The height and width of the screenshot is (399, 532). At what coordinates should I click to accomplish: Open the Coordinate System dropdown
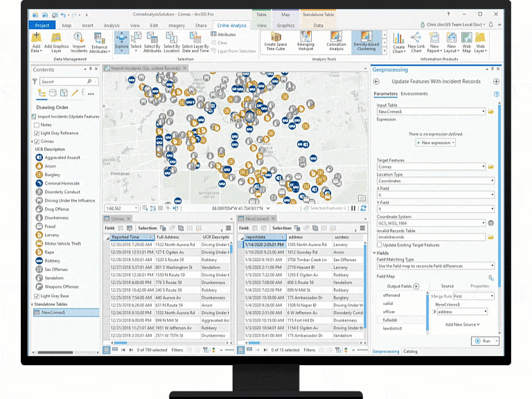pos(483,223)
